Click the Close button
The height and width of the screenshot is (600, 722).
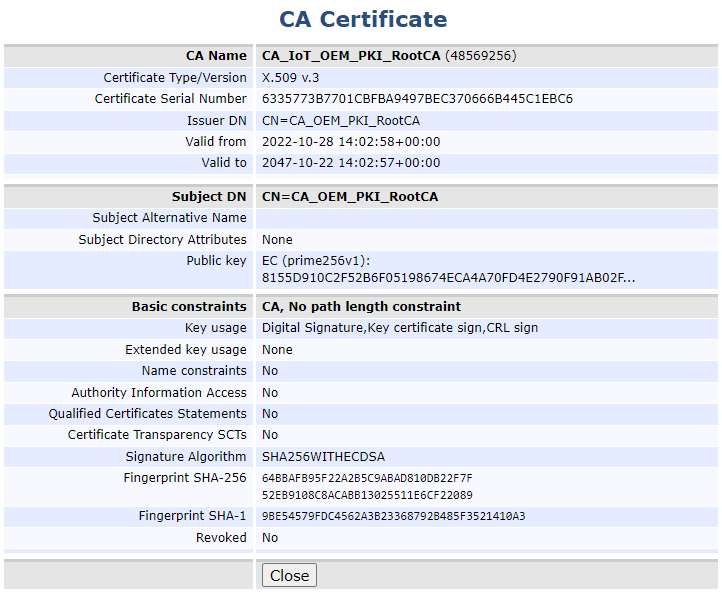click(289, 575)
